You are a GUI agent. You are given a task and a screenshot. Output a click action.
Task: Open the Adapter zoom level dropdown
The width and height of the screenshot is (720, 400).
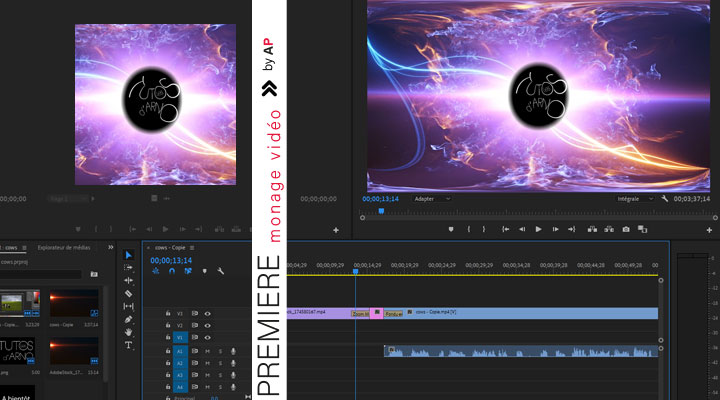(432, 199)
